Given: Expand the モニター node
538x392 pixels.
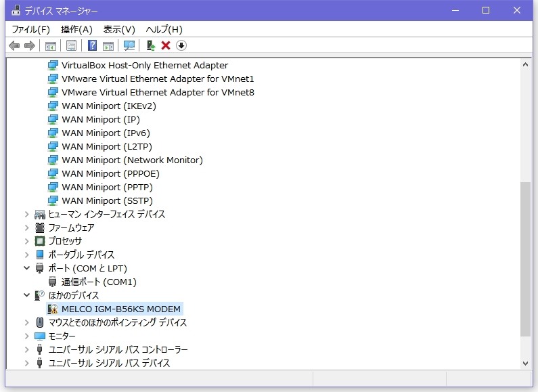Looking at the screenshot, I should click(27, 336).
